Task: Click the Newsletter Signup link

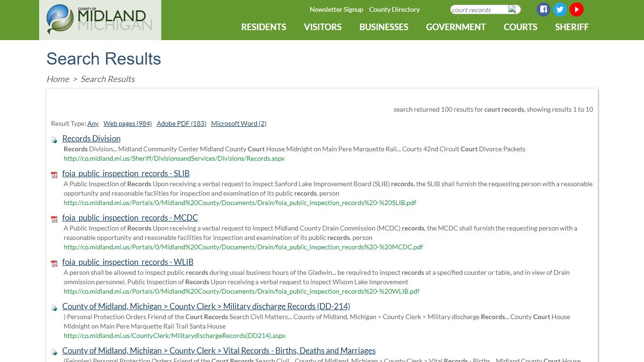Action: point(336,9)
